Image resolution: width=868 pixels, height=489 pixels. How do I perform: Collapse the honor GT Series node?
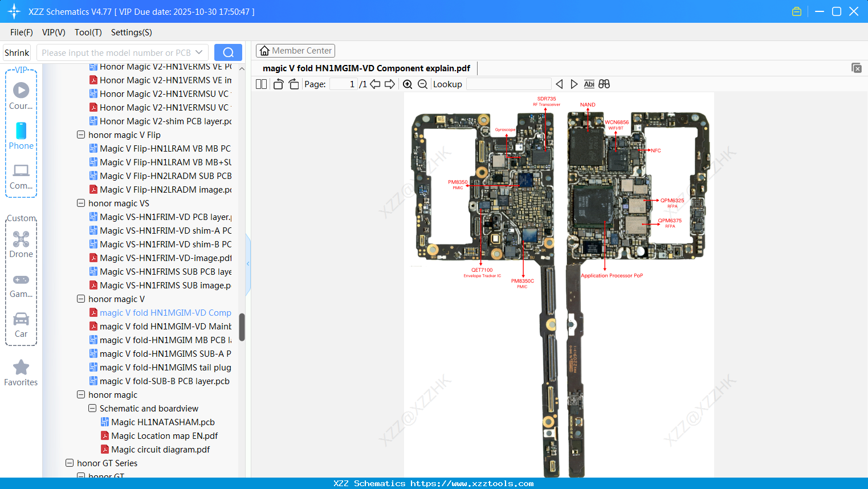(70, 463)
